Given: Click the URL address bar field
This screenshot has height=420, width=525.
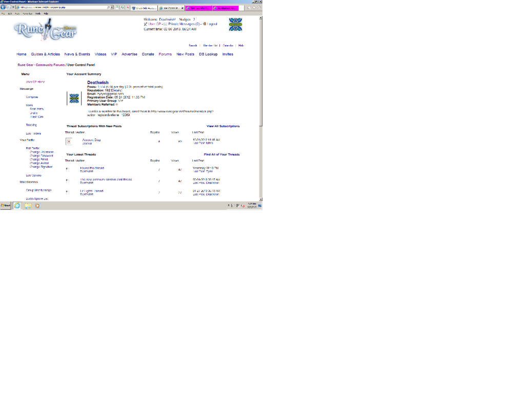Looking at the screenshot, I should 62,8.
